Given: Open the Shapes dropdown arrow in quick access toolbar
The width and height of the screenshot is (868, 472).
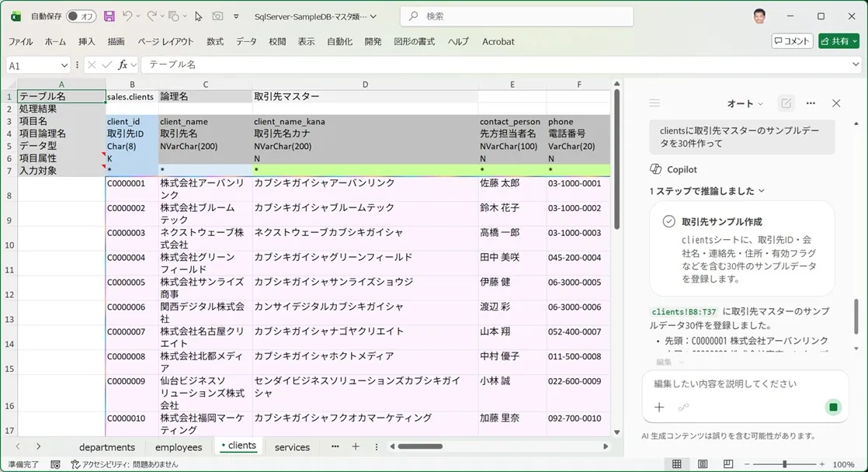Looking at the screenshot, I should pyautogui.click(x=185, y=16).
